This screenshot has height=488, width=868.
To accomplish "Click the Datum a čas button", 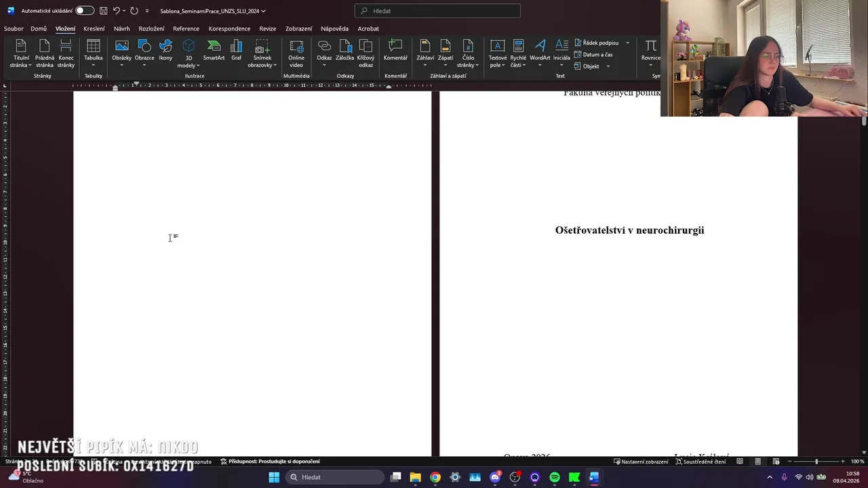I will (x=593, y=54).
